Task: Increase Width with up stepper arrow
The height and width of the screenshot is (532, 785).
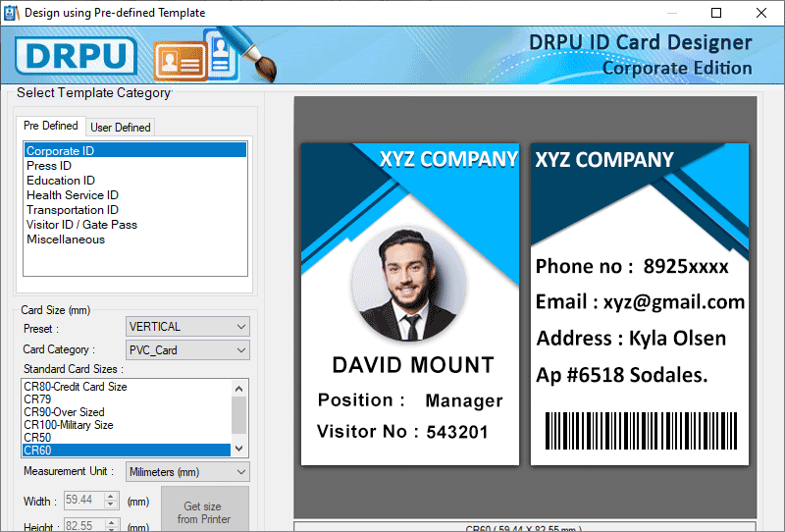Action: 111,496
